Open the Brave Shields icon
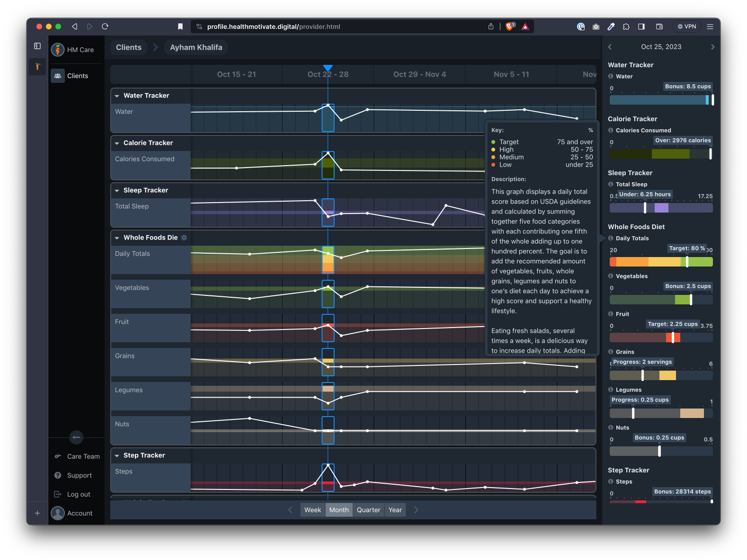The image size is (747, 560). click(510, 27)
